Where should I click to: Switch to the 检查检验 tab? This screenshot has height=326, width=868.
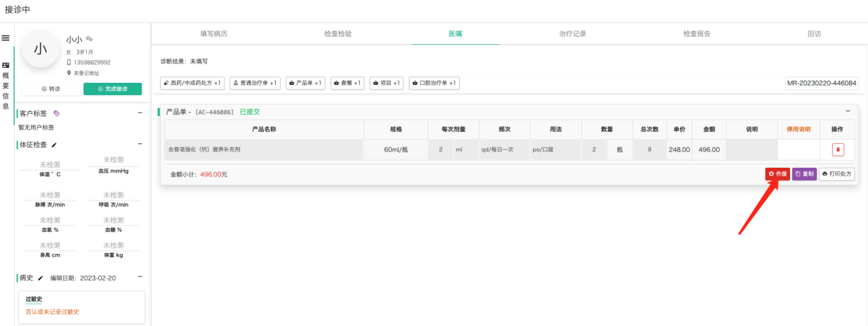(338, 33)
